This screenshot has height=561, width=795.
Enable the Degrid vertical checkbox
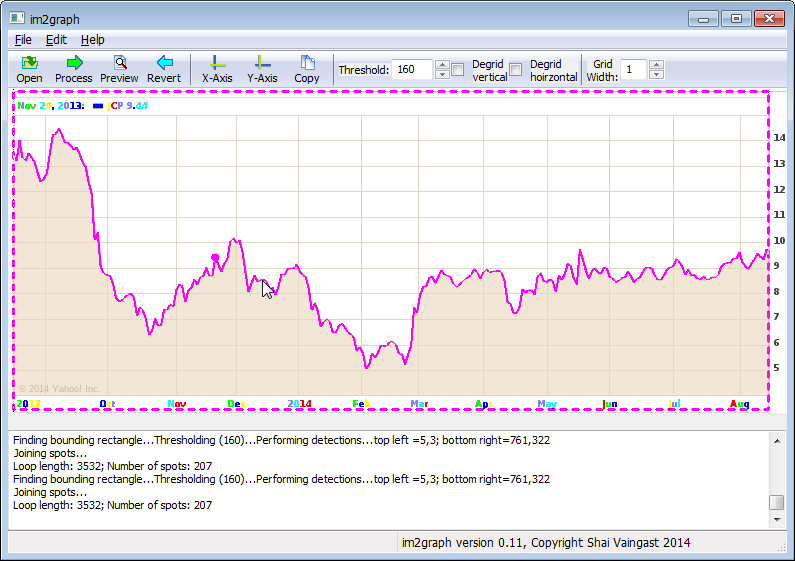458,70
